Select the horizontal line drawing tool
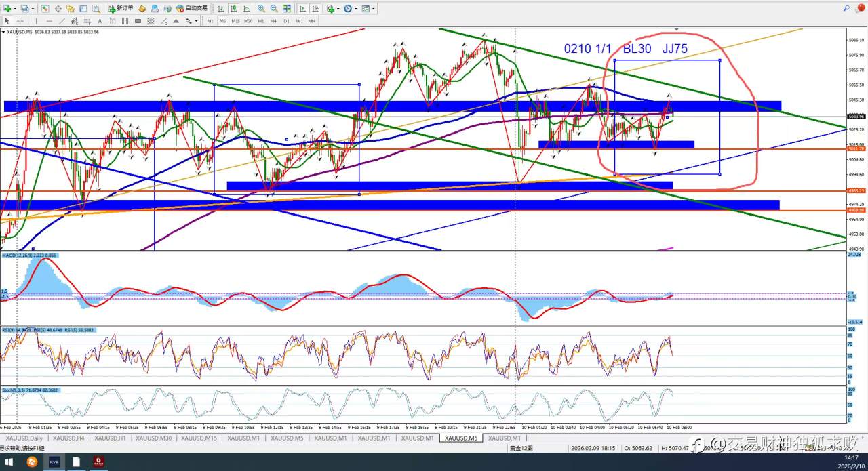The width and height of the screenshot is (868, 471). point(50,21)
